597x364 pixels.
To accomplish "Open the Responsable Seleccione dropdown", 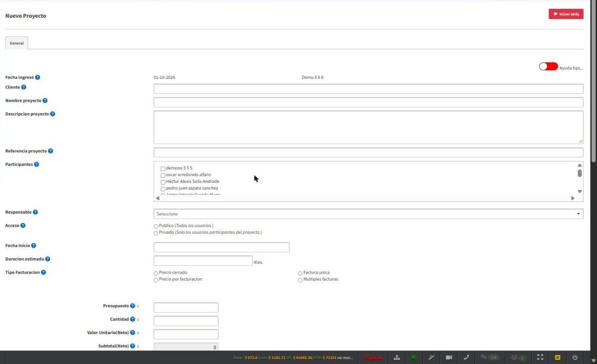I will point(368,214).
